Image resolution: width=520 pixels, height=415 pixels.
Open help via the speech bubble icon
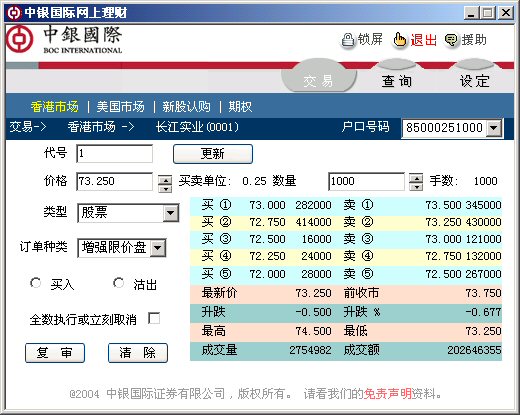coord(452,41)
